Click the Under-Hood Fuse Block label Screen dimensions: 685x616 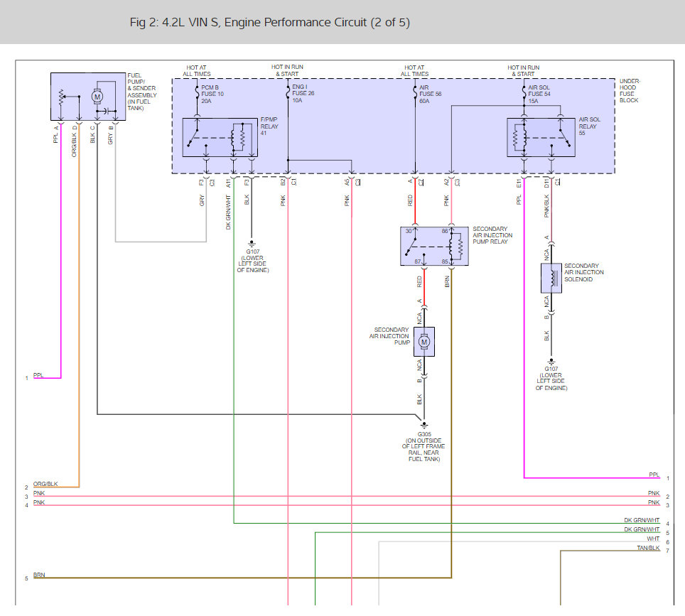coord(629,91)
